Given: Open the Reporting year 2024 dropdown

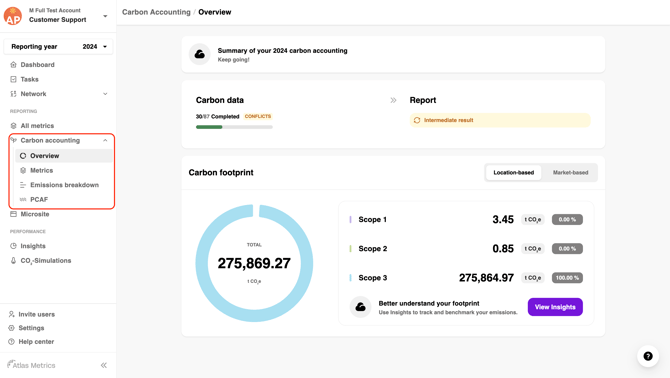Looking at the screenshot, I should [59, 47].
